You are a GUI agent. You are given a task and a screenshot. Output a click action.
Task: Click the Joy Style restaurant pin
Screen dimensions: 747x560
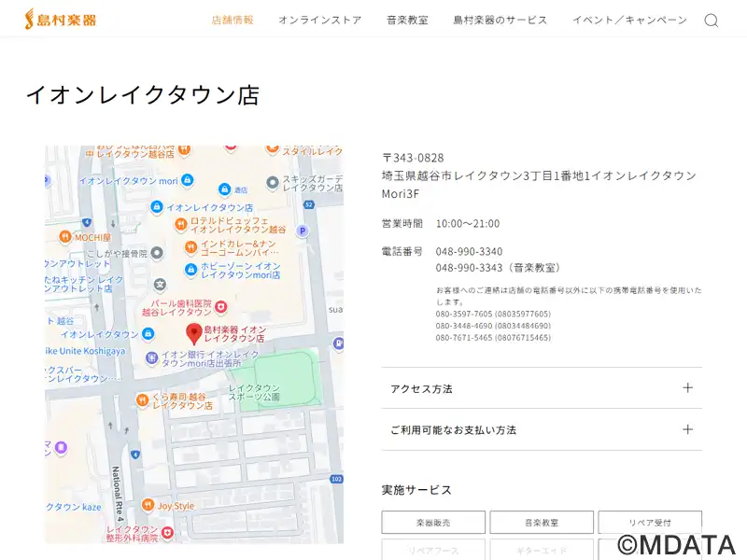click(148, 505)
